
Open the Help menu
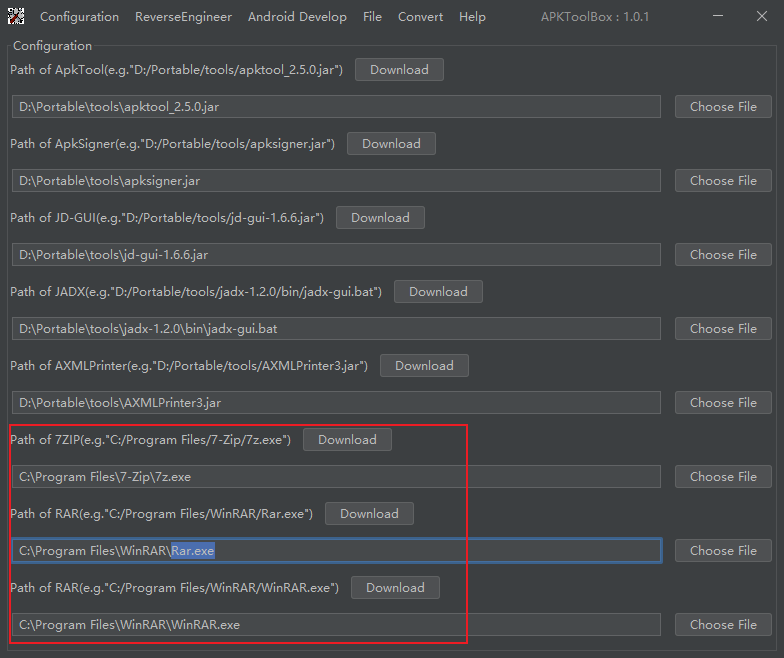click(x=472, y=17)
